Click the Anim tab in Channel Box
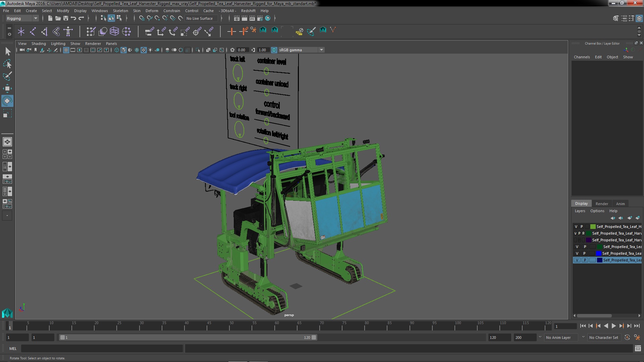644x362 pixels. click(620, 203)
